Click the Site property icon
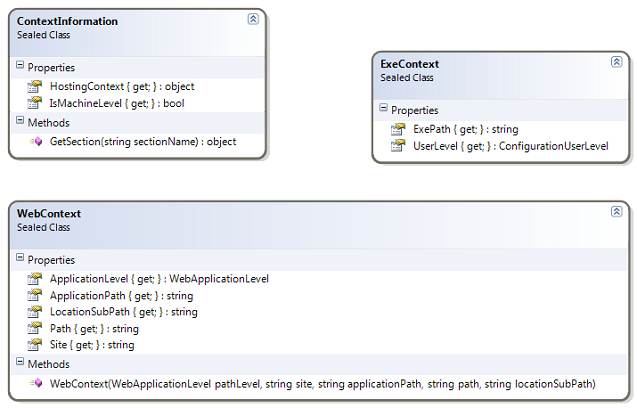This screenshot has height=408, width=637. pos(35,345)
